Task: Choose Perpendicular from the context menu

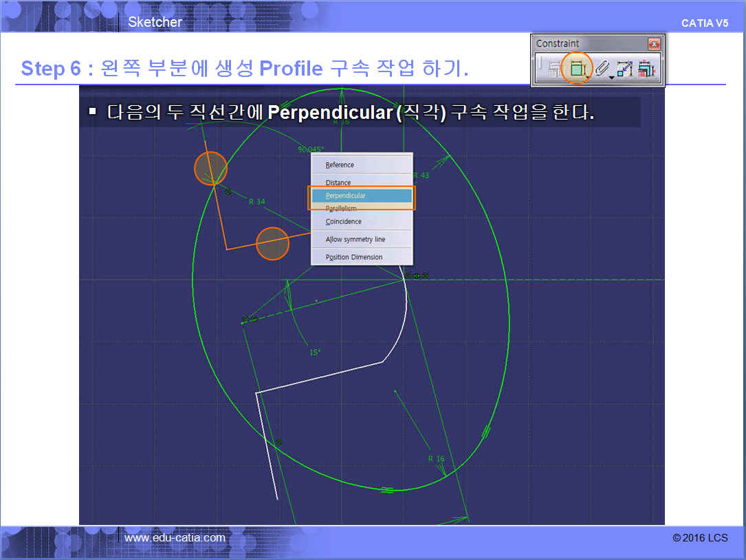Action: [x=361, y=196]
